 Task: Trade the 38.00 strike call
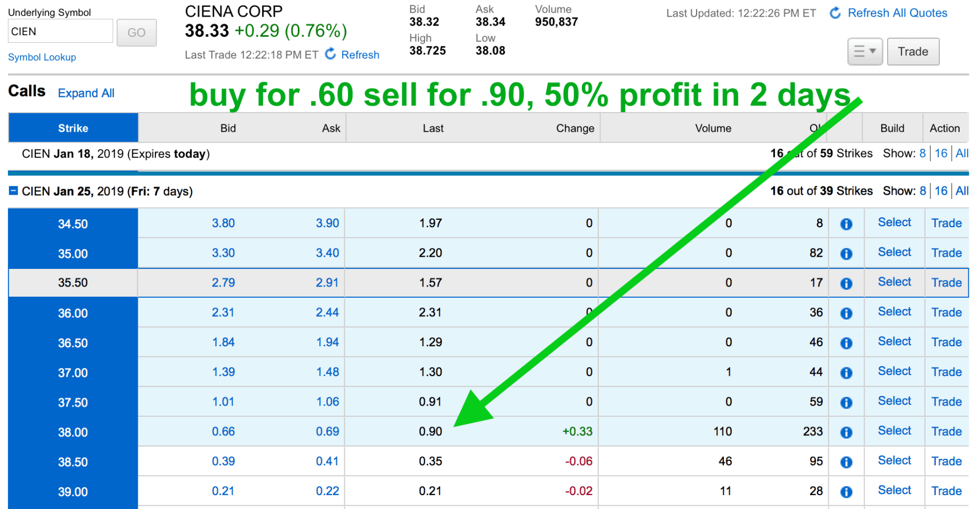coord(946,432)
